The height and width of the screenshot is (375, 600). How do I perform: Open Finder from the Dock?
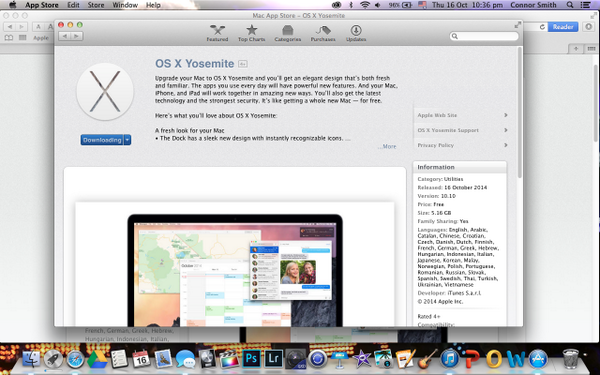31,360
